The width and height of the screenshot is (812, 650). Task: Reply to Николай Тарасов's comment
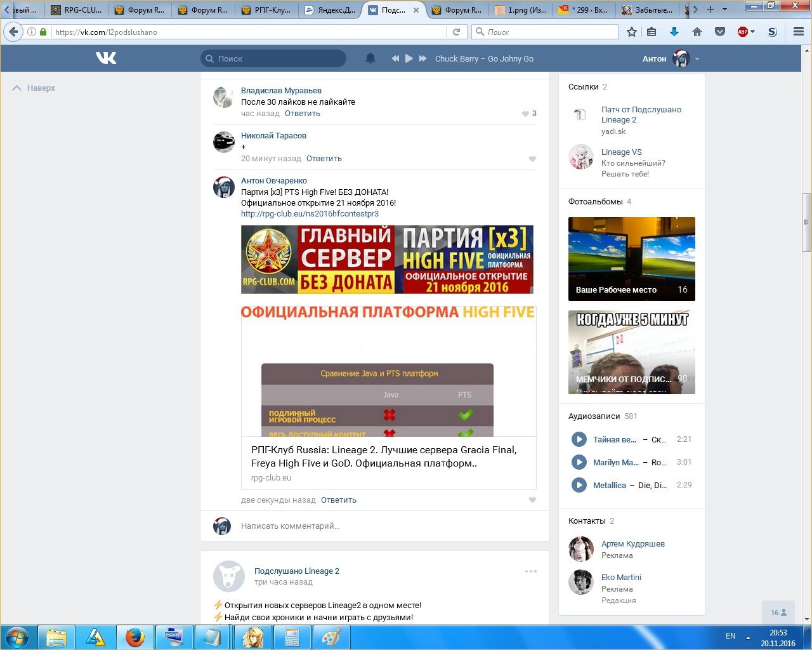tap(324, 159)
